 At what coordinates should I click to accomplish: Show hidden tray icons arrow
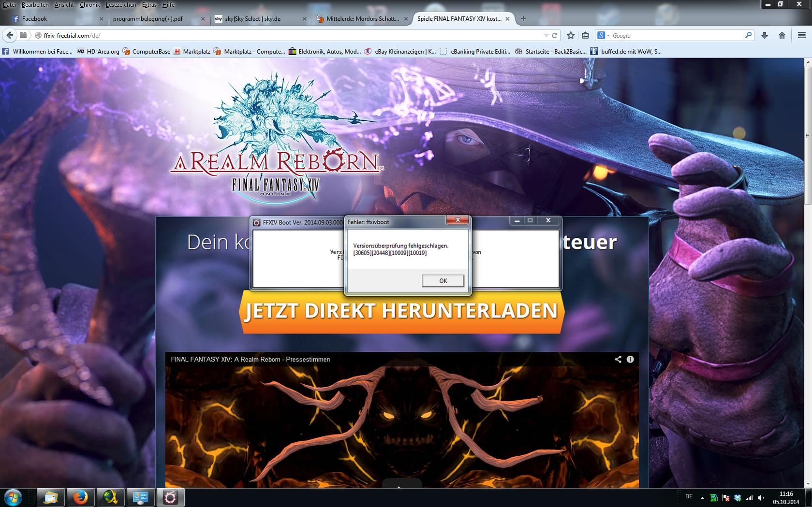(x=702, y=497)
